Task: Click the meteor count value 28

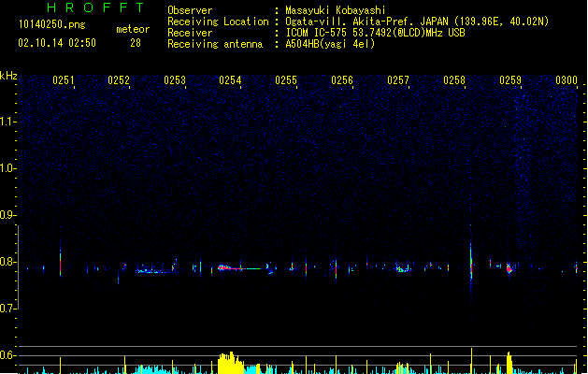Action: (x=136, y=43)
